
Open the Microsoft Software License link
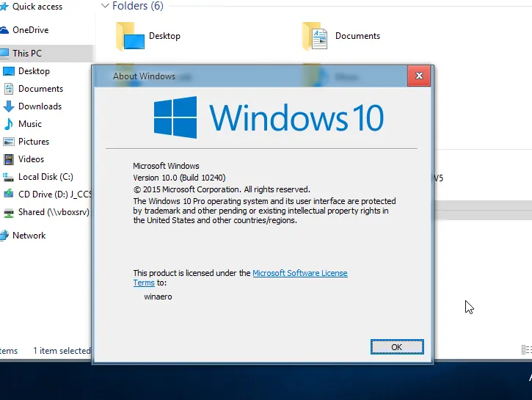[x=300, y=273]
